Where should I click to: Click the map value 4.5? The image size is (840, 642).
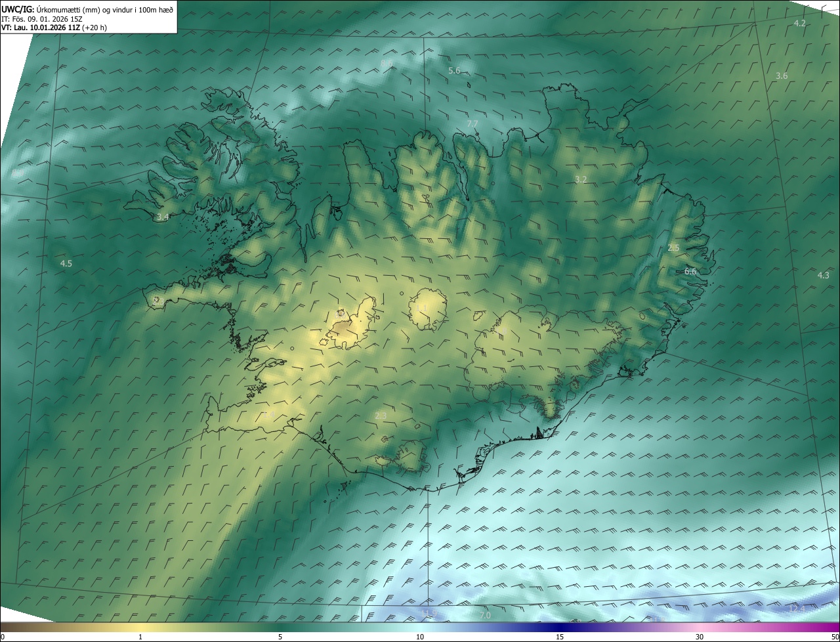pos(66,263)
